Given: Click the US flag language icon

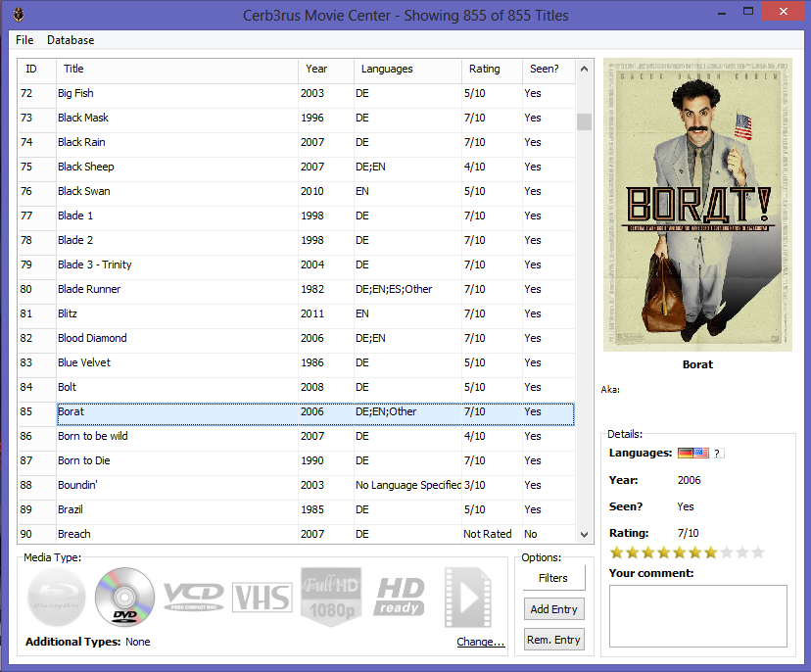Looking at the screenshot, I should point(701,453).
